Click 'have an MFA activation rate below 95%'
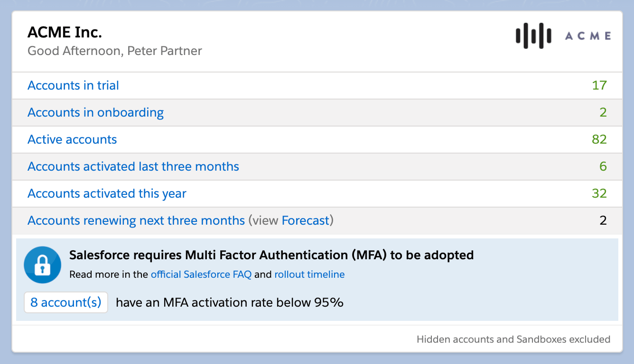The width and height of the screenshot is (634, 364). click(x=230, y=302)
